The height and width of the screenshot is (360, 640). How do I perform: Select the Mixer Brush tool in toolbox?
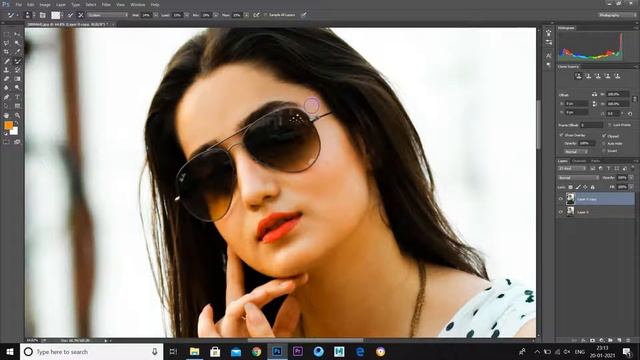[17, 61]
